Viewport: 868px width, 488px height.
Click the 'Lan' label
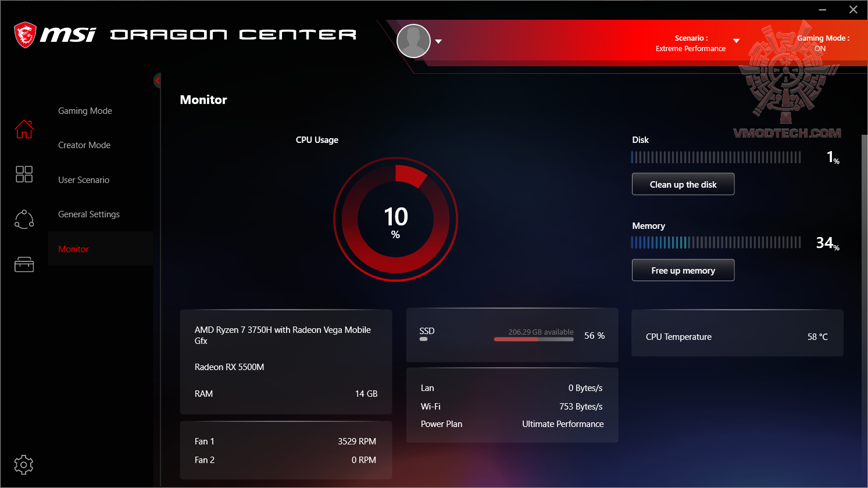427,388
